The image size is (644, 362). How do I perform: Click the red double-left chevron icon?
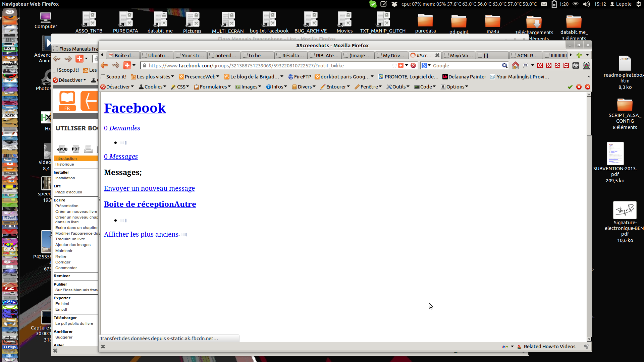tap(540, 66)
